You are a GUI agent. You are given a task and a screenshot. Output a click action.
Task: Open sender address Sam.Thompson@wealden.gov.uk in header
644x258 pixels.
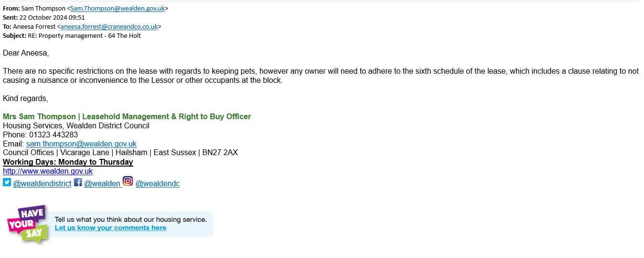[x=118, y=8]
